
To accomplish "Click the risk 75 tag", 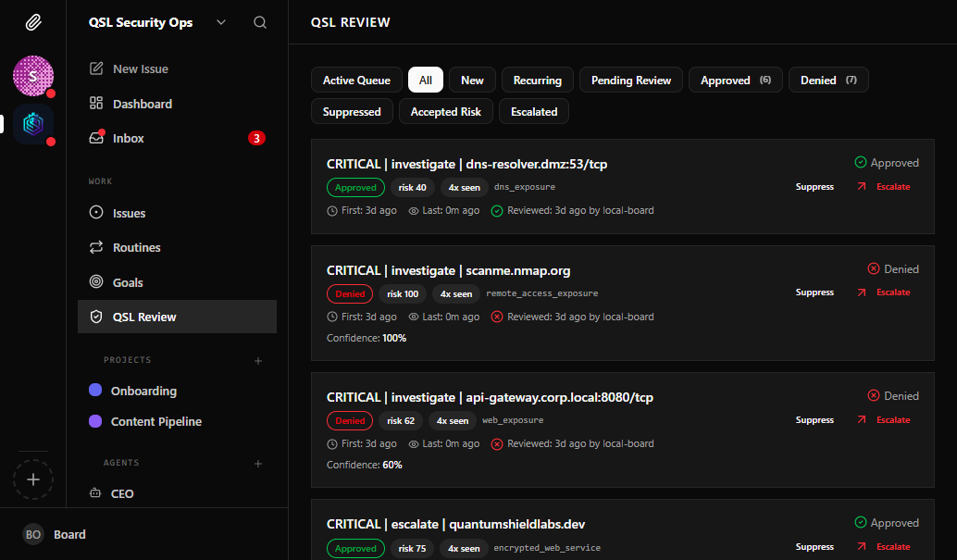I will tap(412, 548).
